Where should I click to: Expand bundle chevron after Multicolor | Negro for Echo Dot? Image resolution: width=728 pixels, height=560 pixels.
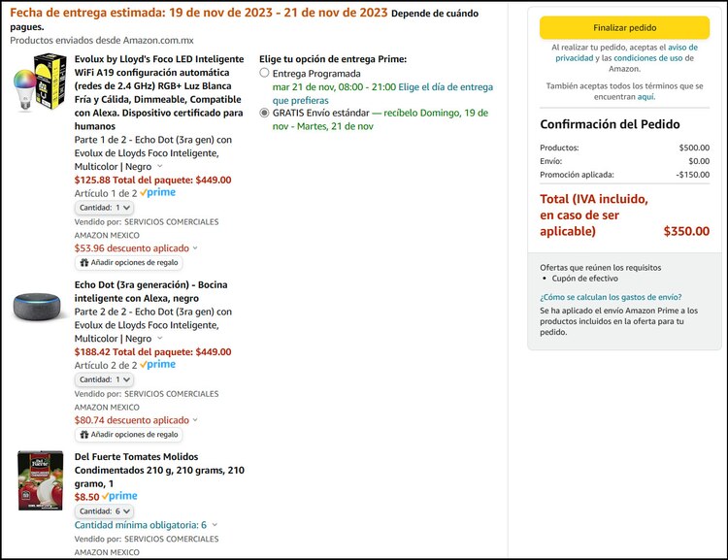point(160,338)
